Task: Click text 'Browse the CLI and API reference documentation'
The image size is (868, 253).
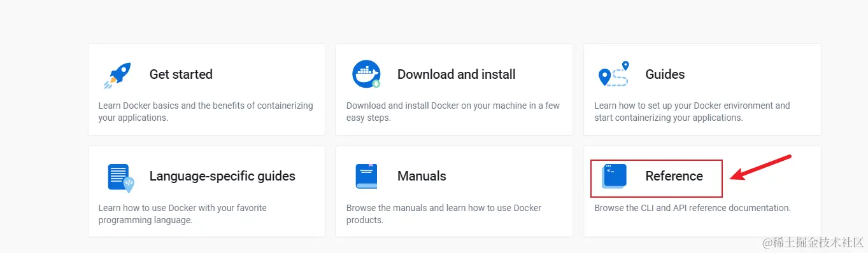Action: point(692,208)
